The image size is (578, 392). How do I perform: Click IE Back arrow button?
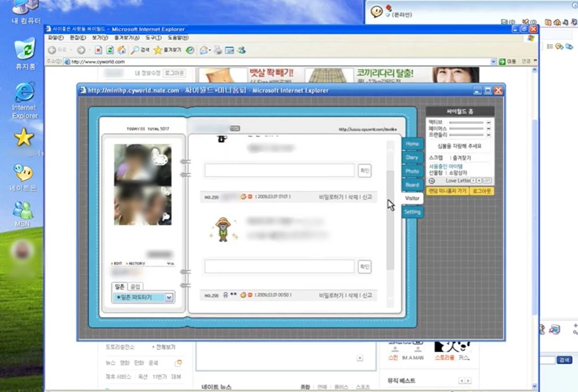[x=52, y=50]
